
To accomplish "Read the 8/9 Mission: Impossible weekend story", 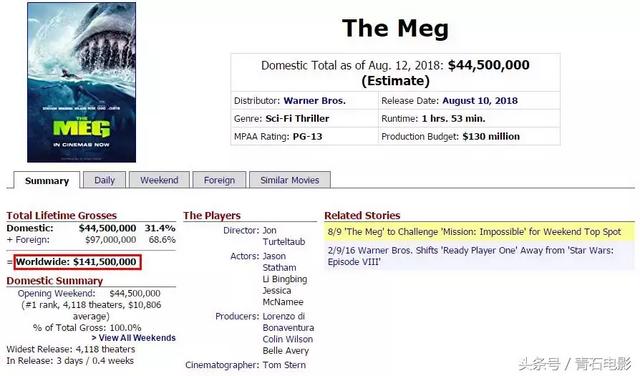I will [x=474, y=232].
